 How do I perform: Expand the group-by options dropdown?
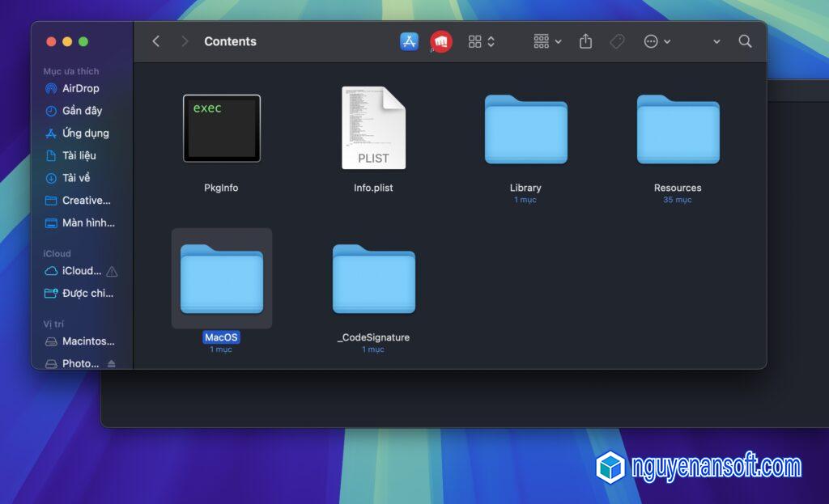(x=547, y=41)
